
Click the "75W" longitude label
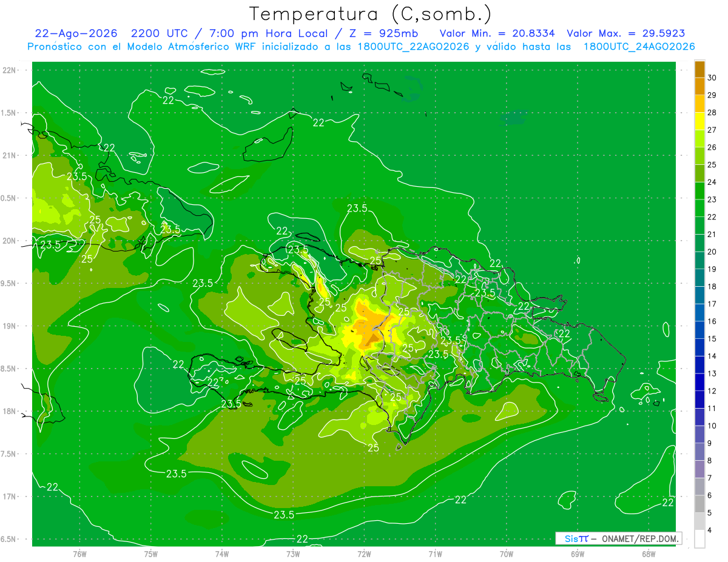[150, 554]
